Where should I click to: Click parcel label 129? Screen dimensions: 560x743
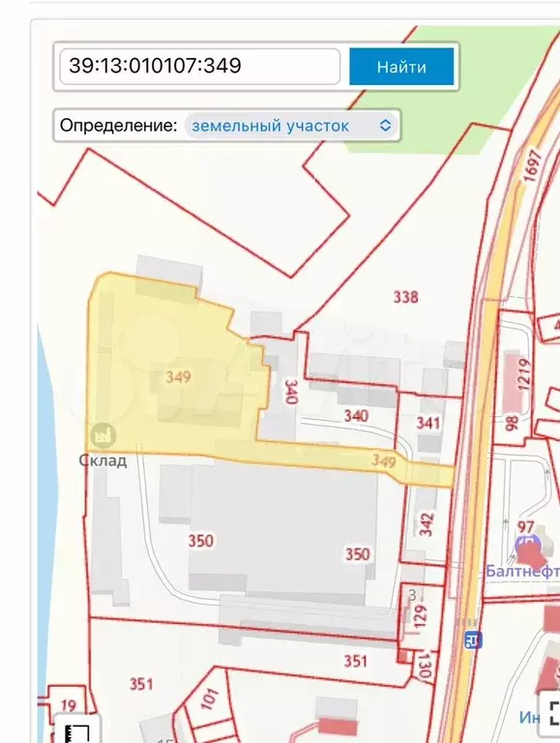tap(420, 615)
